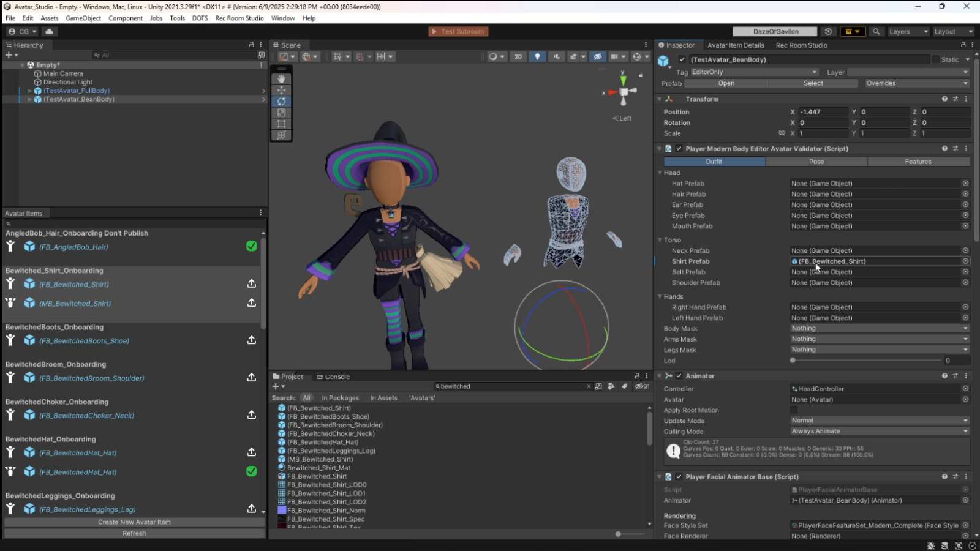Click prefab Open button

pos(726,83)
